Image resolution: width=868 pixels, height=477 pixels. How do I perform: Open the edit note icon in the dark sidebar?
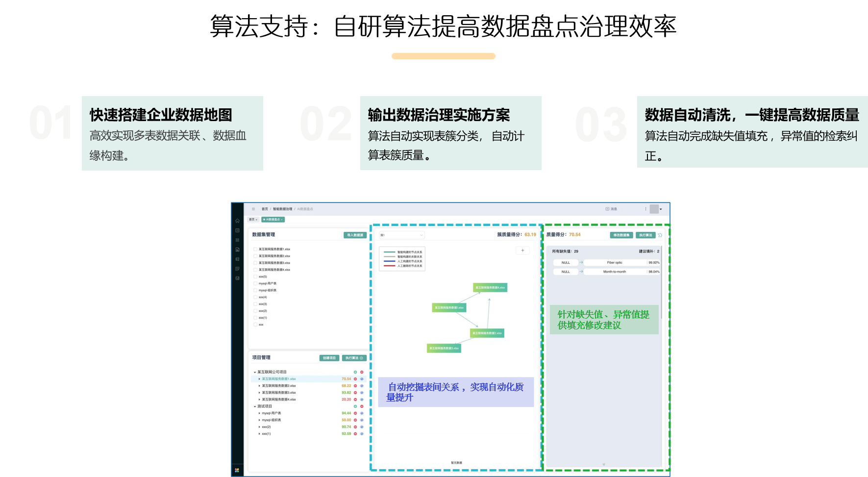237,269
